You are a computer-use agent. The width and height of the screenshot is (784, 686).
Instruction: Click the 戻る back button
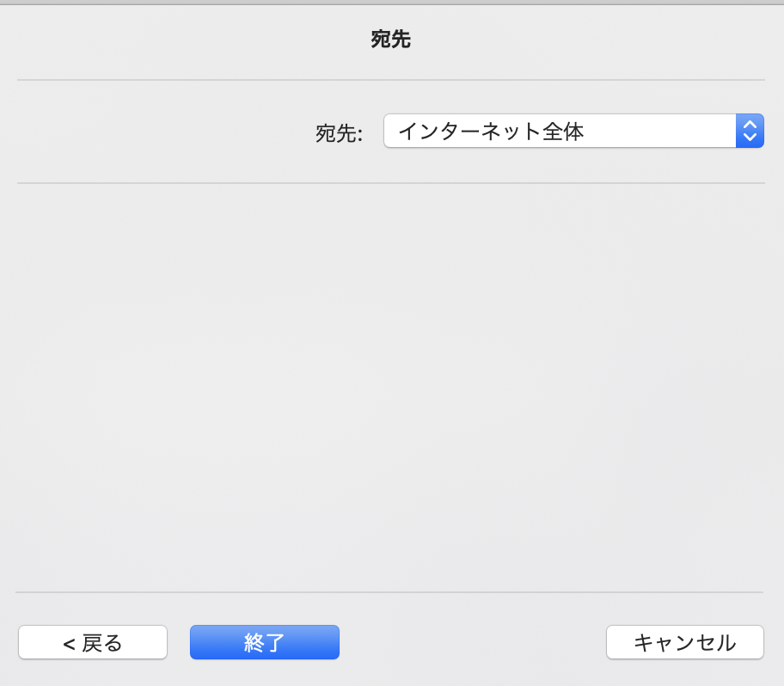tap(93, 642)
